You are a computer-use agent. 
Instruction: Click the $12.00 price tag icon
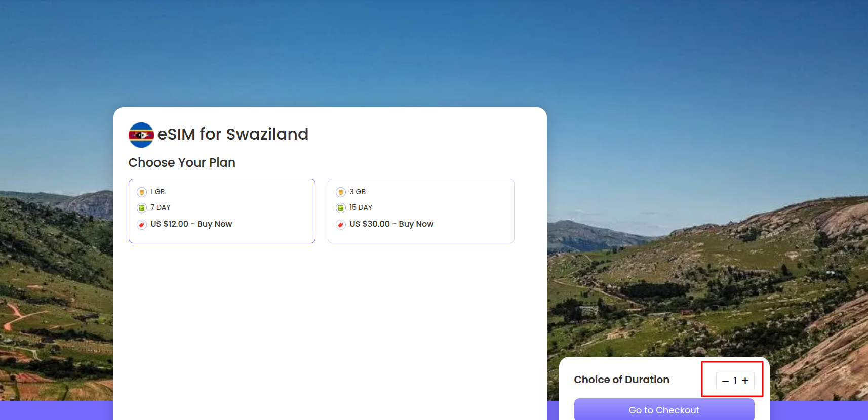click(142, 225)
